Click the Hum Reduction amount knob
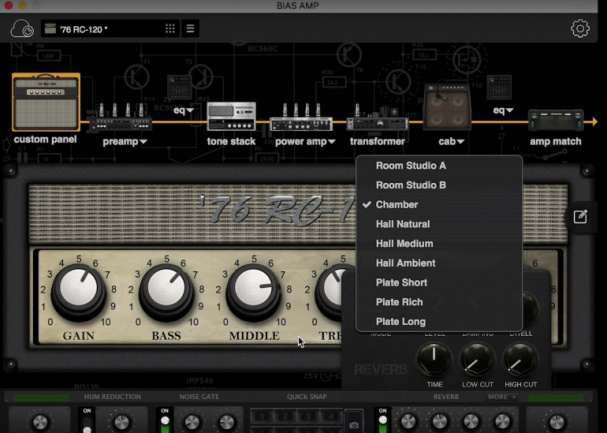Image resolution: width=607 pixels, height=433 pixels. (122, 422)
